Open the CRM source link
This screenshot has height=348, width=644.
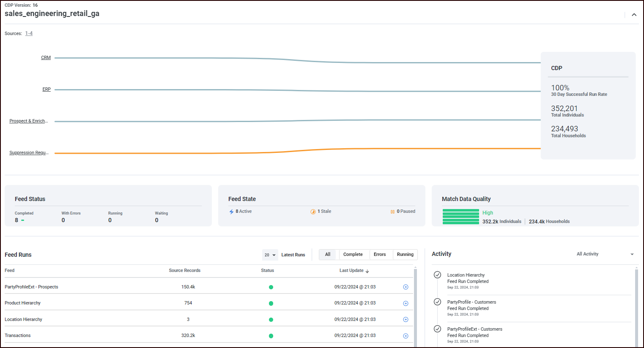pyautogui.click(x=46, y=57)
